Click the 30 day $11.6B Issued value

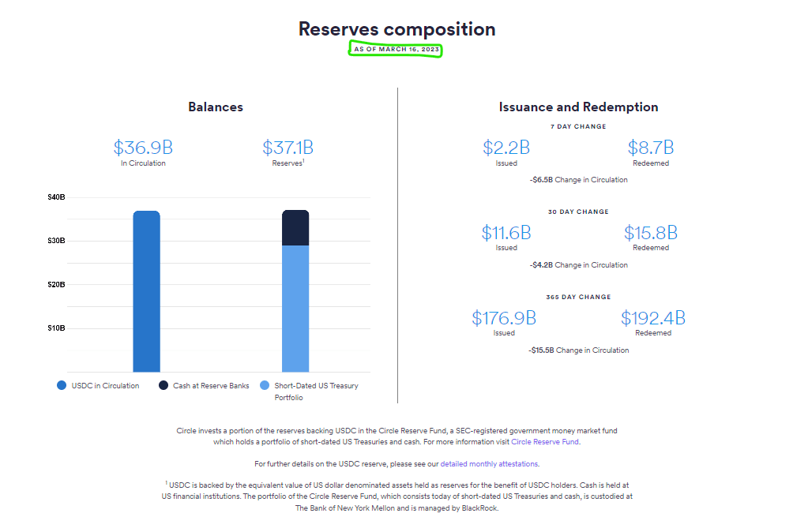[506, 233]
